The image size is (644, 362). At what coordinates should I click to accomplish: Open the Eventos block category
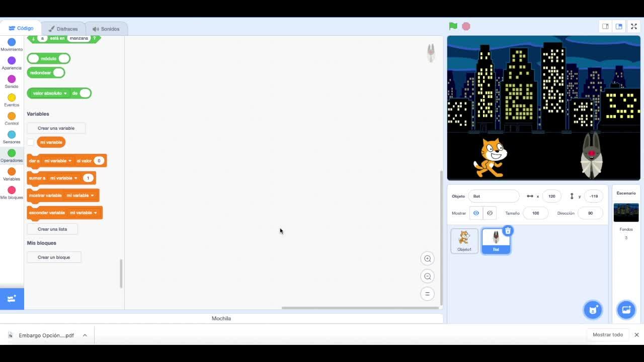(12, 101)
